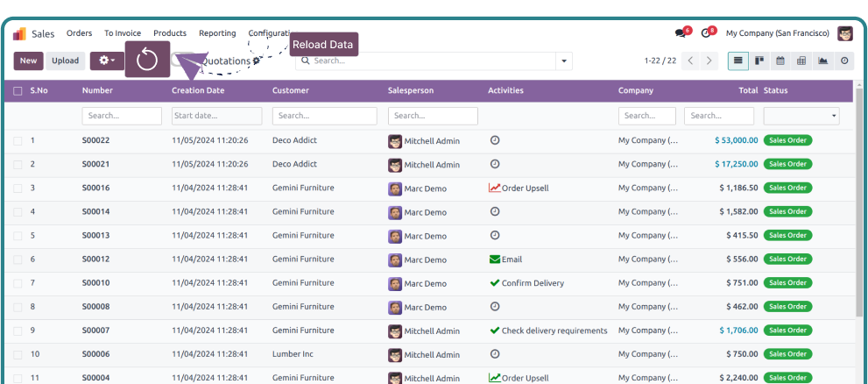The height and width of the screenshot is (384, 868).
Task: Open the Activity view
Action: click(x=843, y=60)
